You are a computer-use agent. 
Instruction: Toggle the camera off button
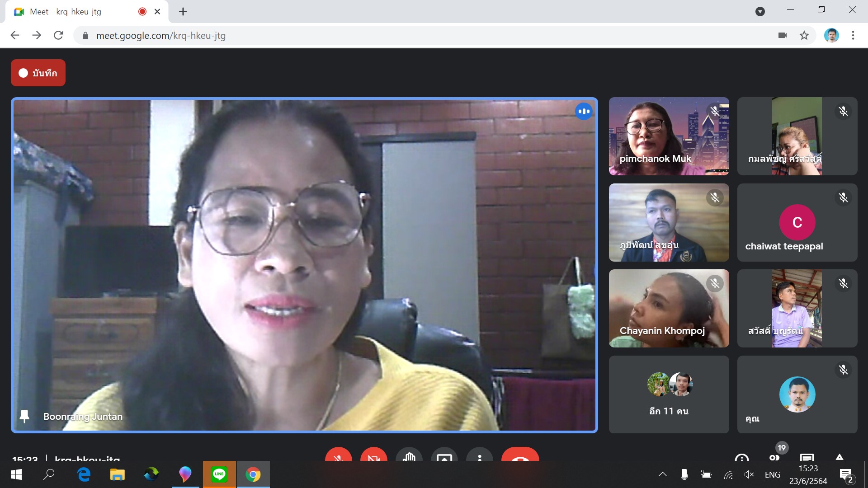(x=373, y=455)
